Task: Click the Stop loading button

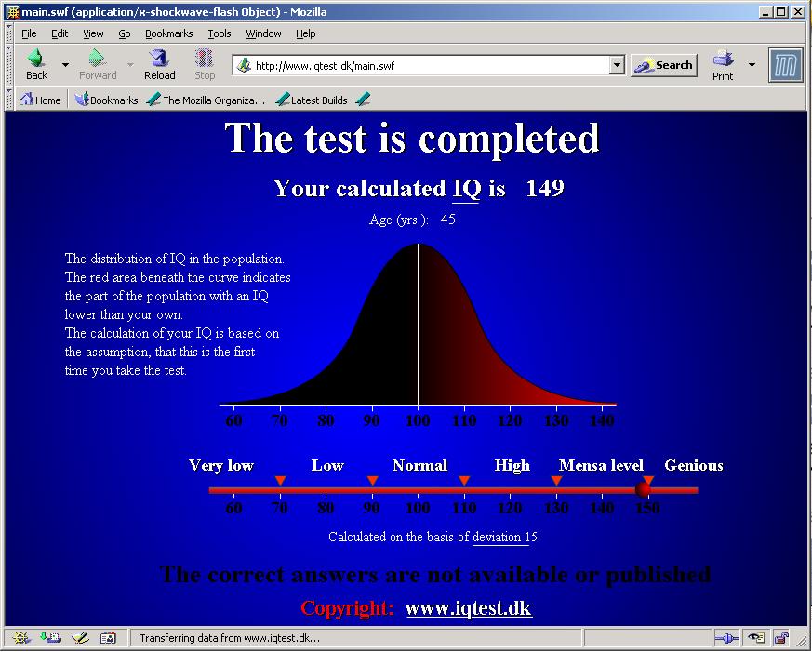Action: click(205, 64)
